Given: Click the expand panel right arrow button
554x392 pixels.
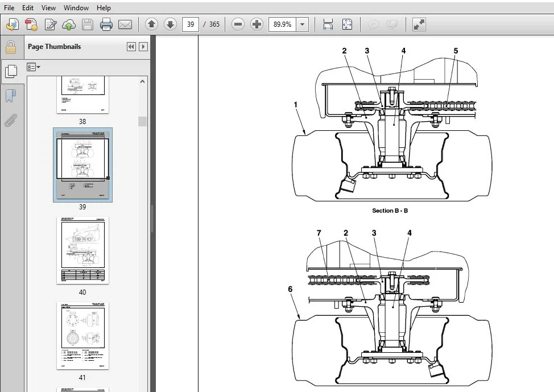Looking at the screenshot, I should pyautogui.click(x=143, y=47).
